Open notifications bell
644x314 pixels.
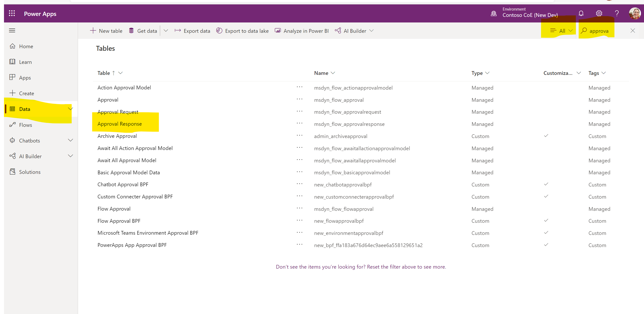coord(581,14)
